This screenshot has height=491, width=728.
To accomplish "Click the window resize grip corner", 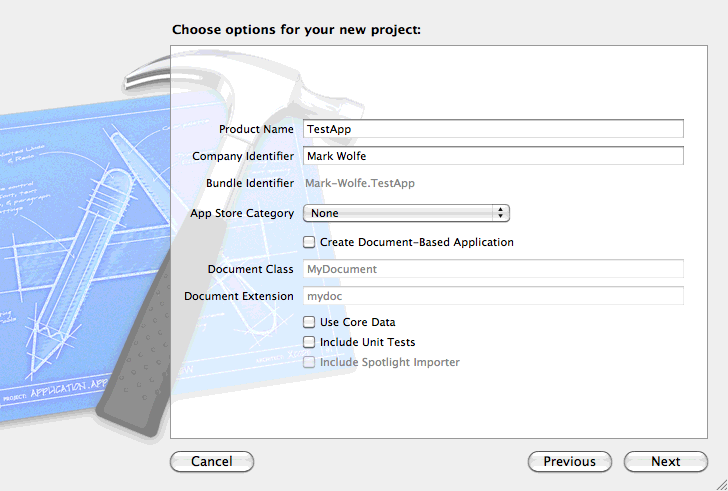I will coord(721,485).
